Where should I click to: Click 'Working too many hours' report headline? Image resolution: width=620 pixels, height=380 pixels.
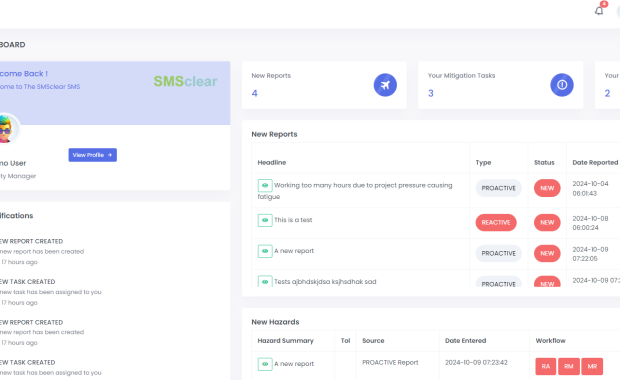coord(355,191)
